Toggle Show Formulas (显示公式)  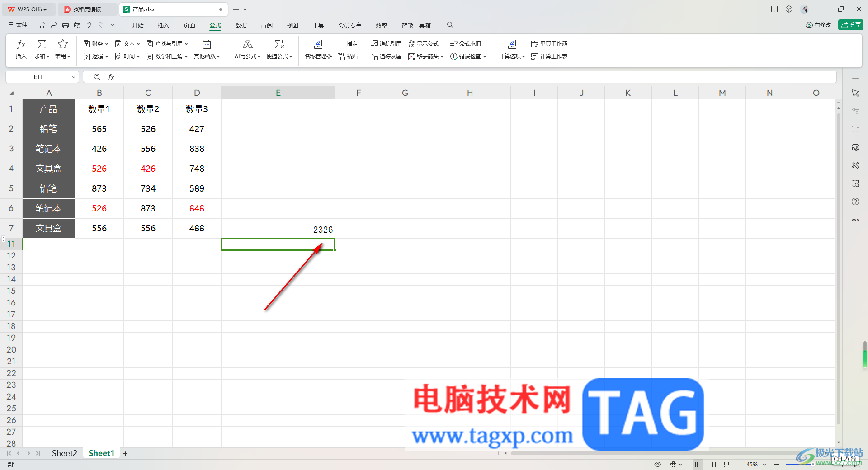pos(423,43)
